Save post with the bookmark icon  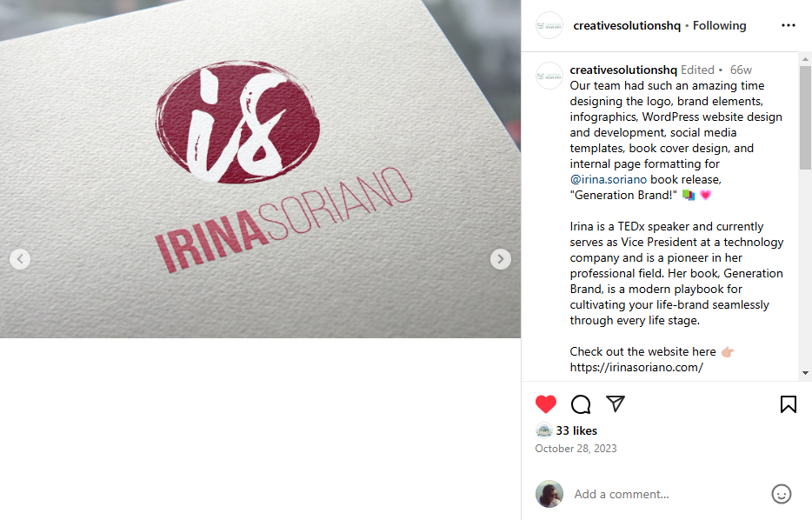click(x=789, y=404)
